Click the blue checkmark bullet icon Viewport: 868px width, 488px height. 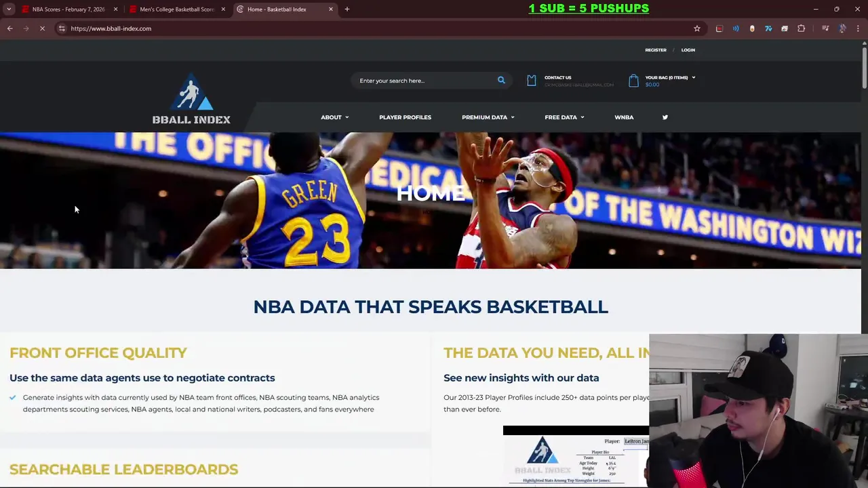pos(12,397)
